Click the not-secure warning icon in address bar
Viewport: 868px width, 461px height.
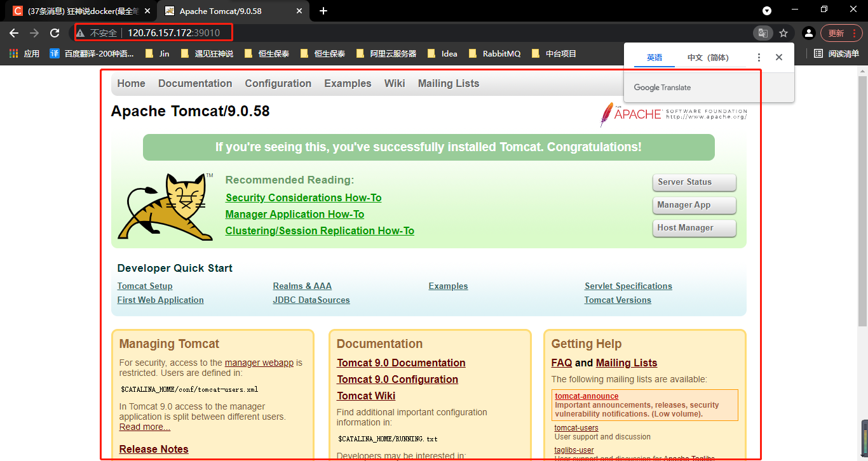[80, 33]
